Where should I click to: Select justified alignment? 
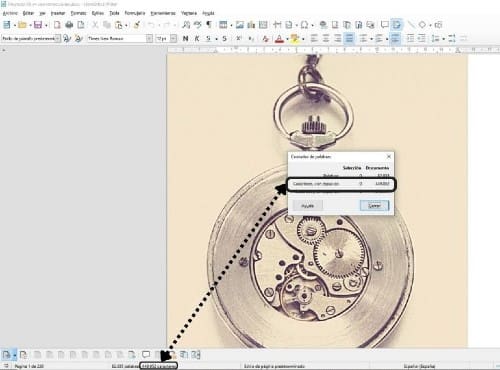coord(349,39)
